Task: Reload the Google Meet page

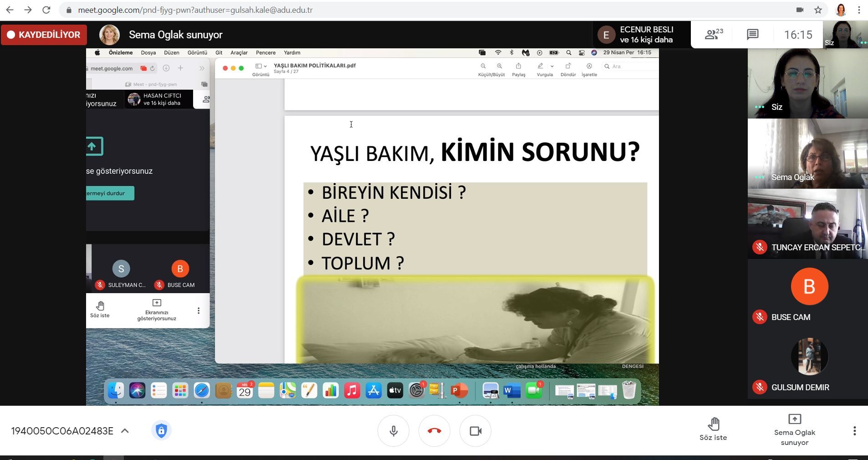Action: click(x=46, y=10)
